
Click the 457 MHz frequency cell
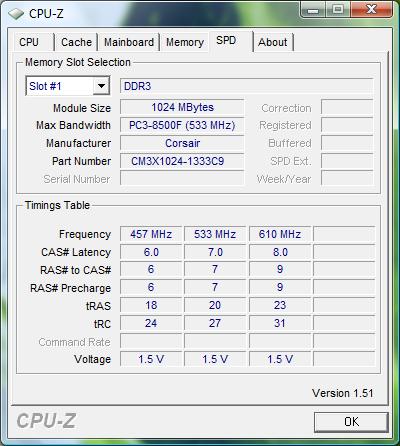151,234
